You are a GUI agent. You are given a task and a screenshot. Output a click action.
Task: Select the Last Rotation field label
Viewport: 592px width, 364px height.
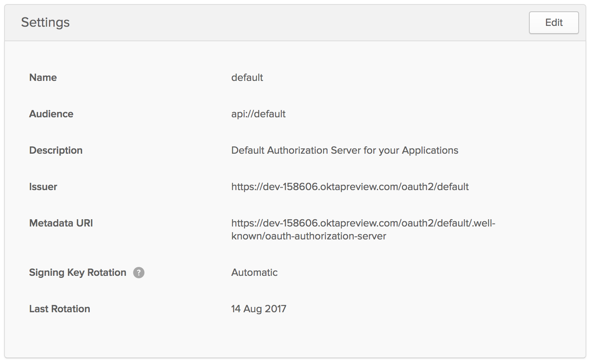59,309
